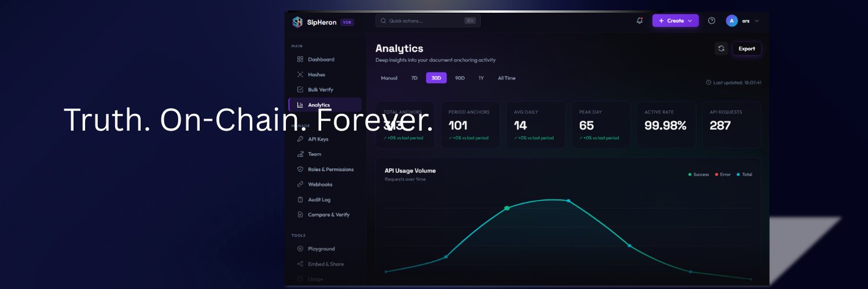This screenshot has width=868, height=289.
Task: Click the search magnifier icon
Action: [383, 21]
